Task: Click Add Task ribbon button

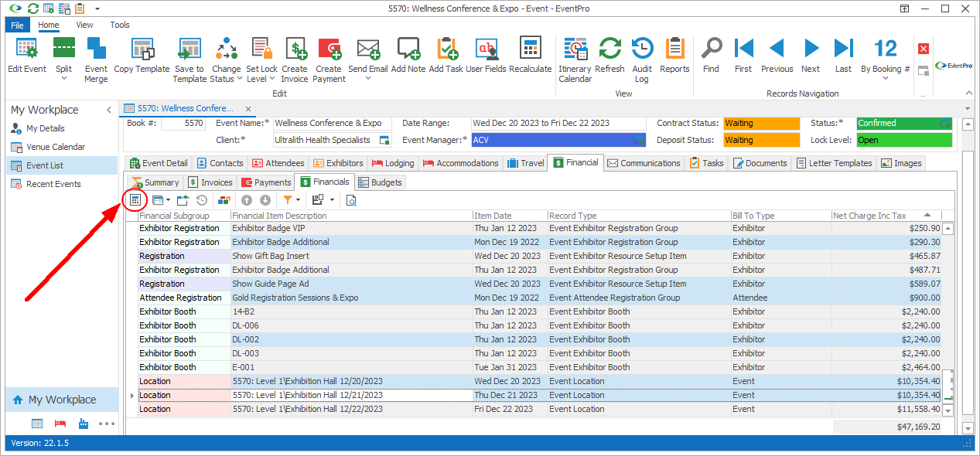Action: pyautogui.click(x=446, y=56)
